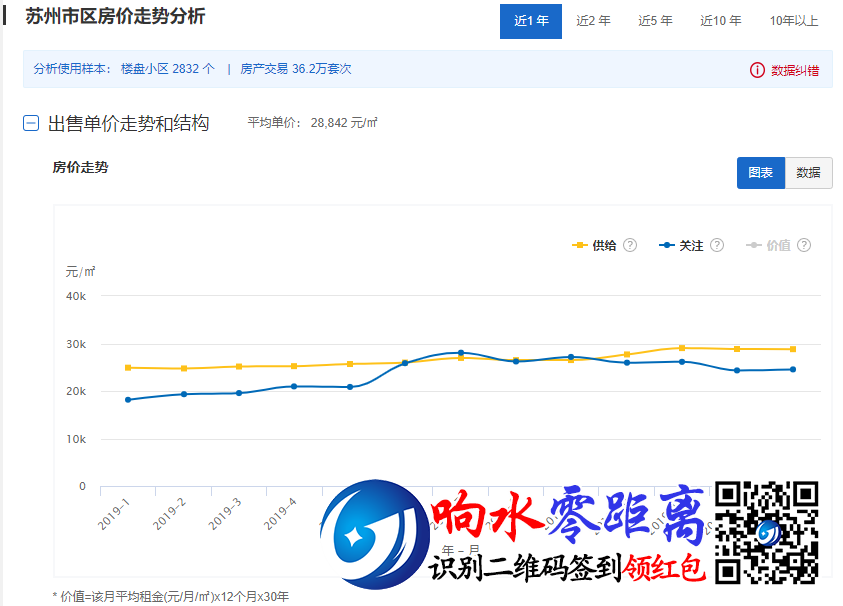
Task: Click the 10k y-axis label
Action: point(76,439)
